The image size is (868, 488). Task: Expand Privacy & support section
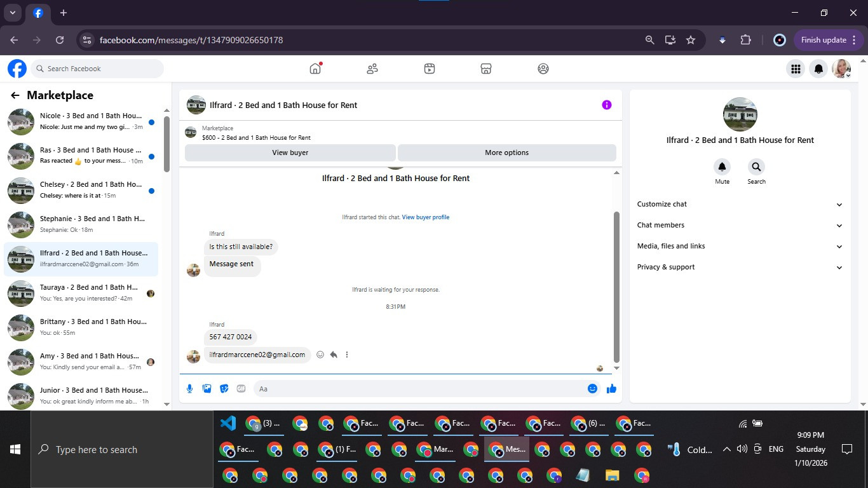740,267
